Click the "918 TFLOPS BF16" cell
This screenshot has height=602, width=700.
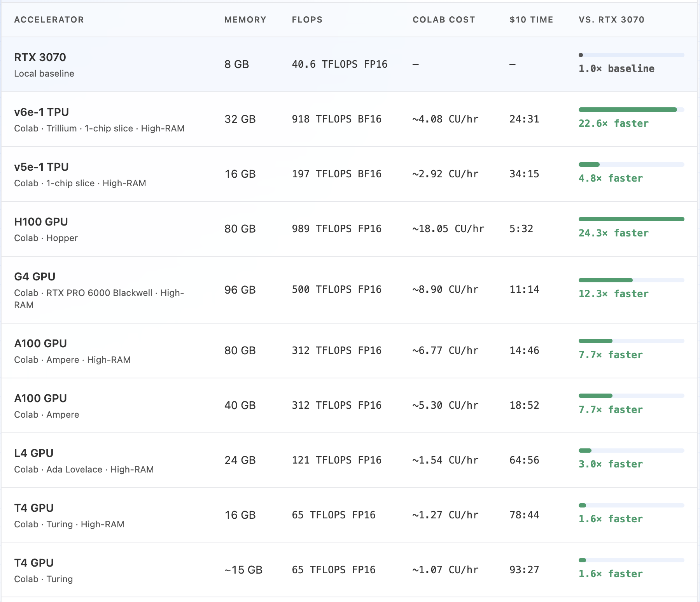(336, 119)
